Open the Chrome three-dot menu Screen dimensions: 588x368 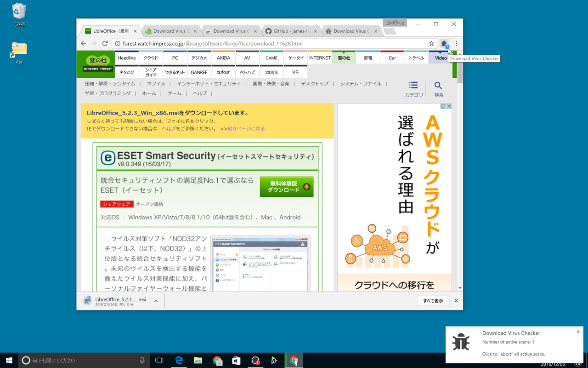pyautogui.click(x=456, y=43)
